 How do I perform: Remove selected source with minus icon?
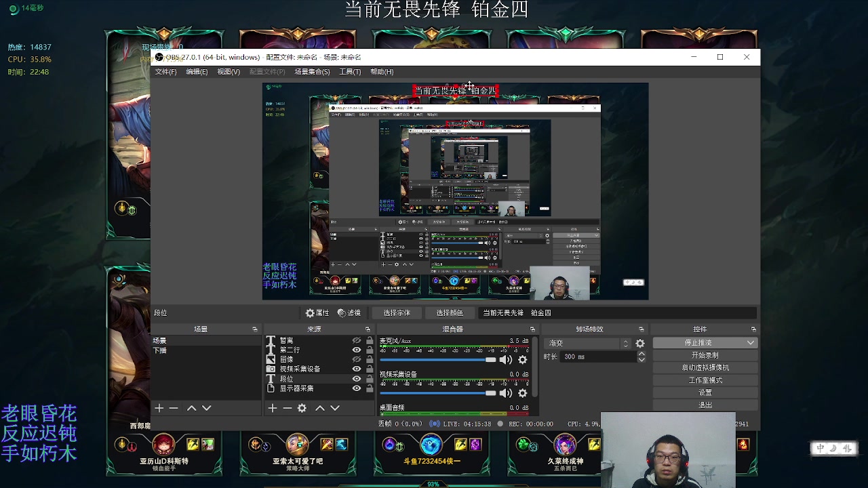[287, 408]
